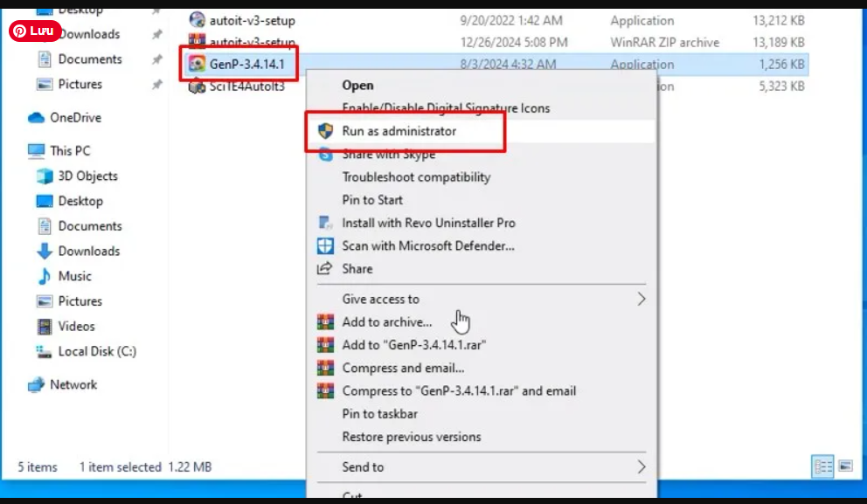Click the Microsoft Defender shield icon
This screenshot has height=504, width=867.
click(x=326, y=246)
